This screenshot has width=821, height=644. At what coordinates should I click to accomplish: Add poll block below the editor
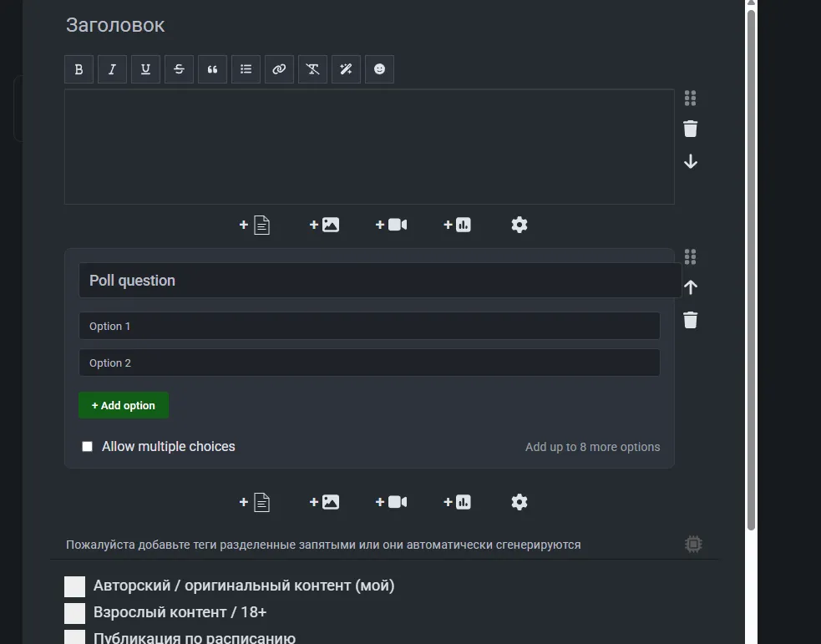[x=457, y=225]
